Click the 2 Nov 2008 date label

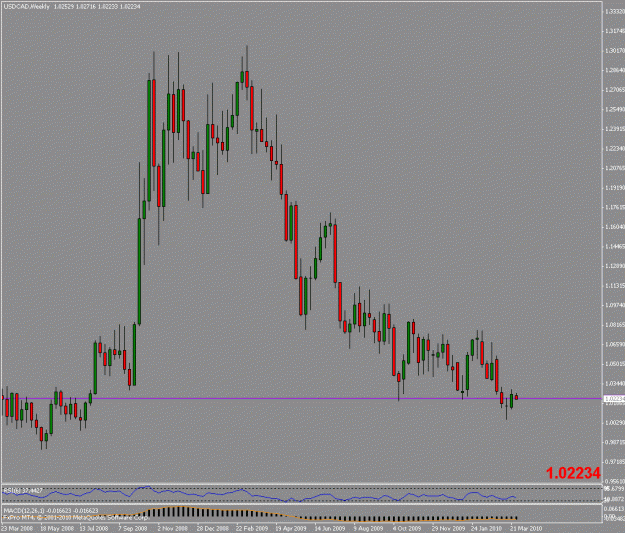tap(172, 529)
